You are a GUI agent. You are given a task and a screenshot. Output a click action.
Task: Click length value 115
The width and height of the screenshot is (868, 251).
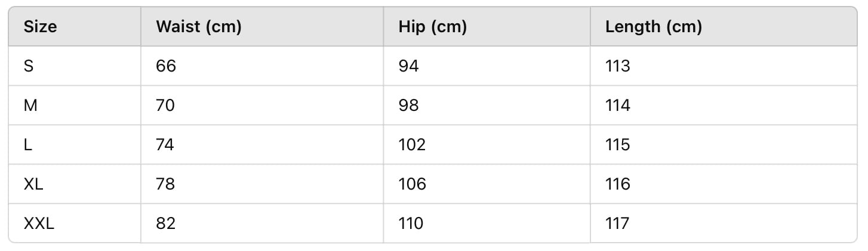(x=617, y=145)
